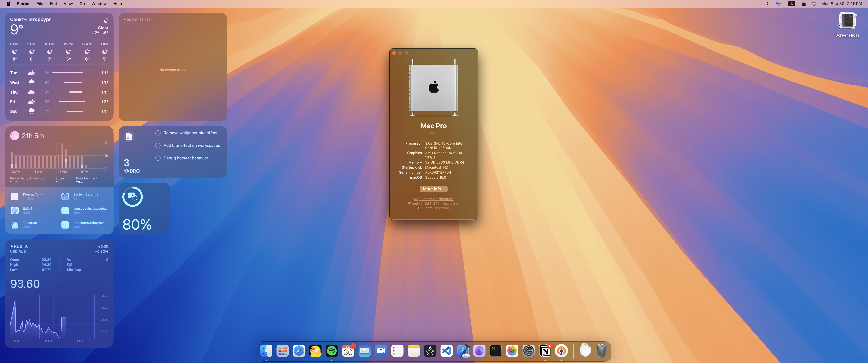Screen dimensions: 868x363
Task: Open Notion showing 6 notifications
Action: [545, 351]
